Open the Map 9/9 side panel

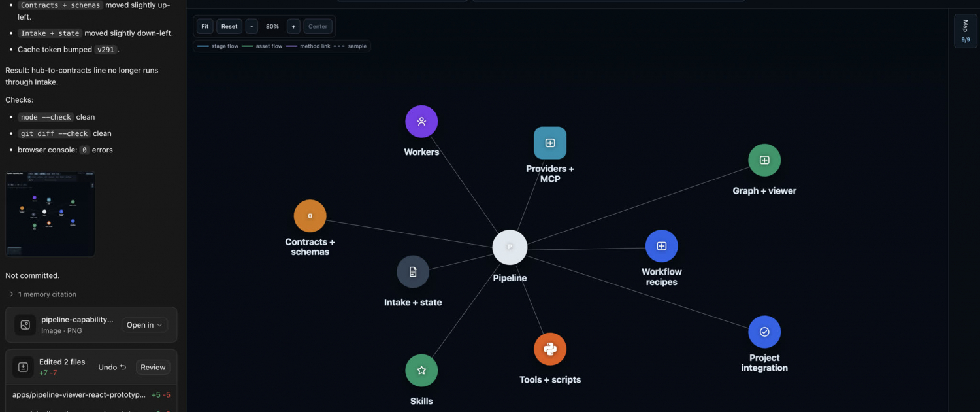(966, 31)
